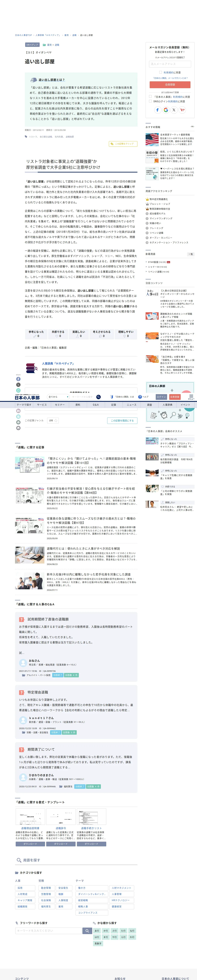Open the 特定理由退職 Q&A question
Screen dimensions: 197x980
(38, 692)
